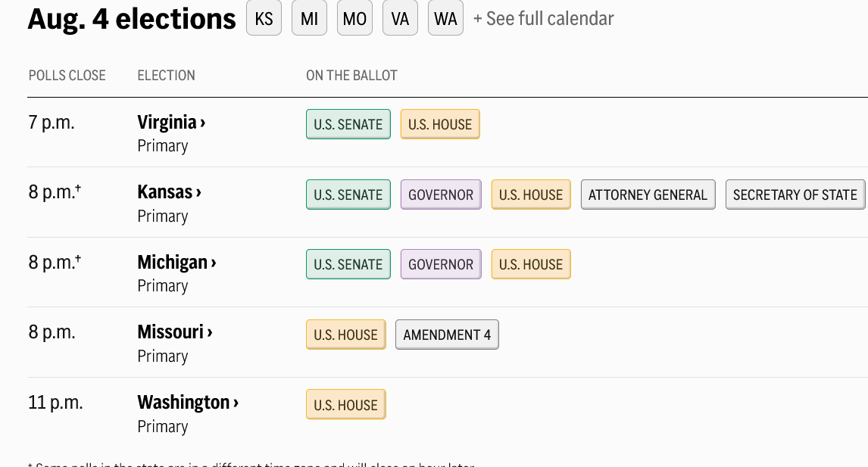Click Washington's U.S. House tag
Screen dimensions: 868x467
point(346,404)
